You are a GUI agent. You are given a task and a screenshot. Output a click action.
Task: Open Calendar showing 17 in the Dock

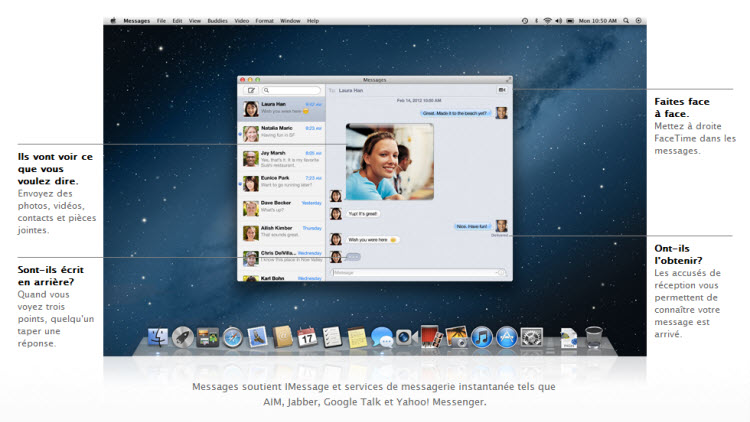coord(307,337)
